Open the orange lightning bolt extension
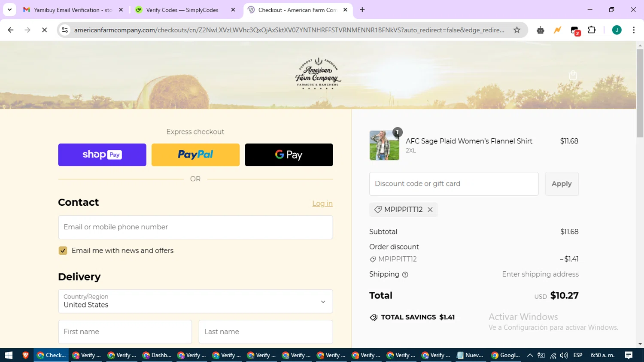The height and width of the screenshot is (362, 644). pyautogui.click(x=557, y=30)
